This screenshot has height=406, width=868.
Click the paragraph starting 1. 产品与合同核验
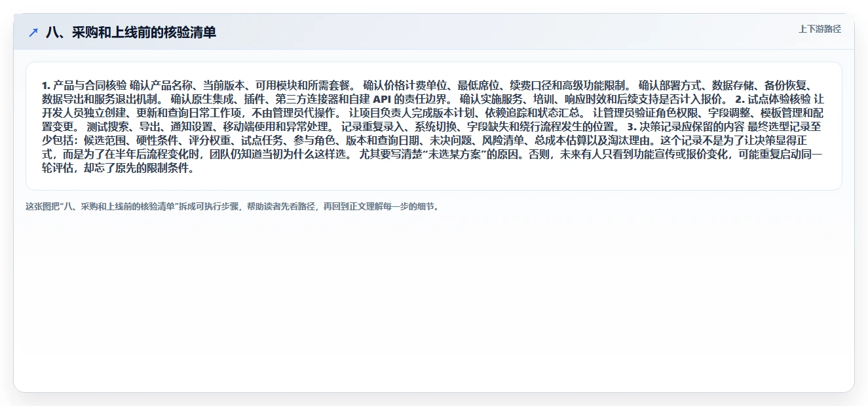coord(434,126)
